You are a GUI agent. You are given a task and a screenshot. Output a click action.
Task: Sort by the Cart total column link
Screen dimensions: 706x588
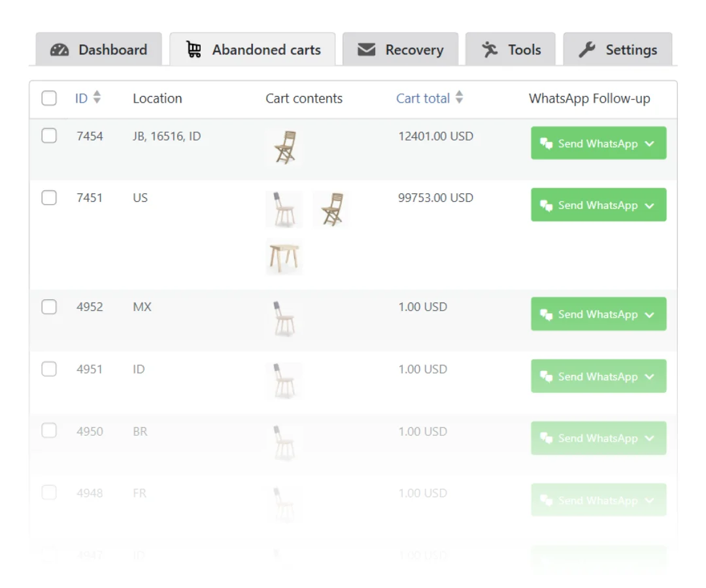pyautogui.click(x=423, y=99)
